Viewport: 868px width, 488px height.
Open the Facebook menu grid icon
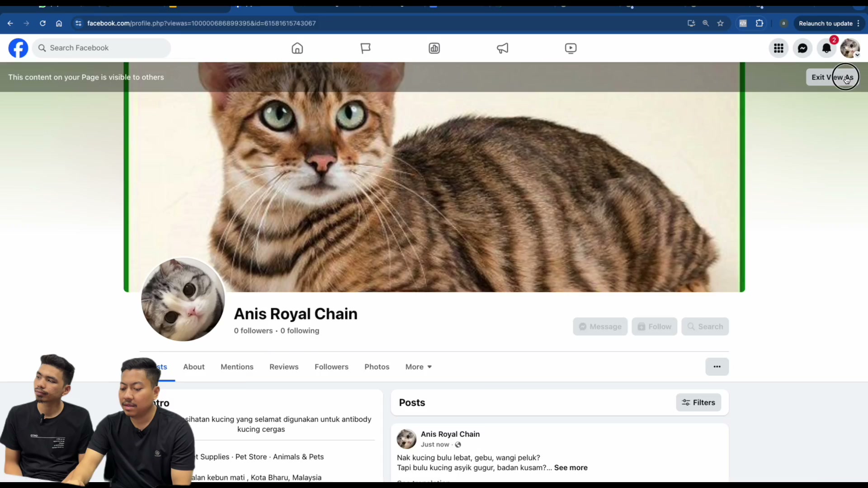778,48
